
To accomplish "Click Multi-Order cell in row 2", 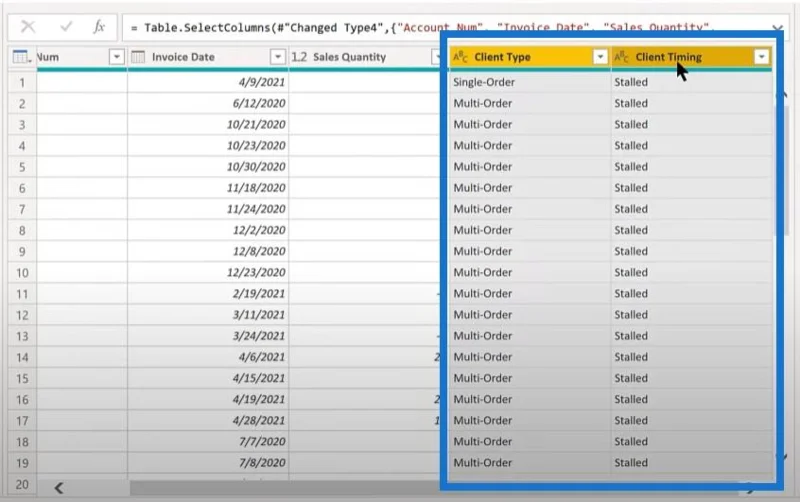I will (530, 103).
